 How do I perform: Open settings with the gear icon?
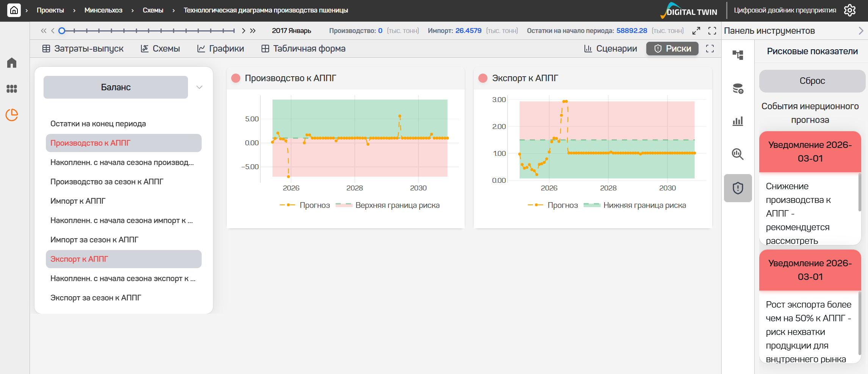coord(850,10)
